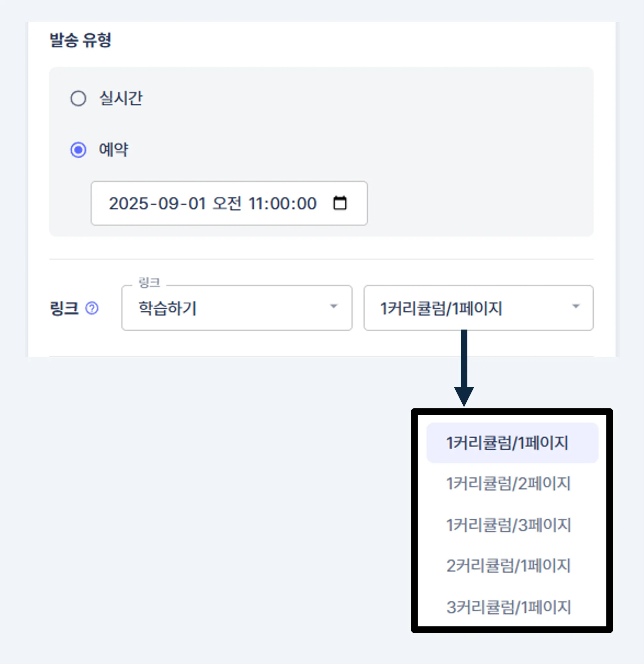Open the calendar picker icon in date field
This screenshot has height=664, width=644.
[x=340, y=203]
